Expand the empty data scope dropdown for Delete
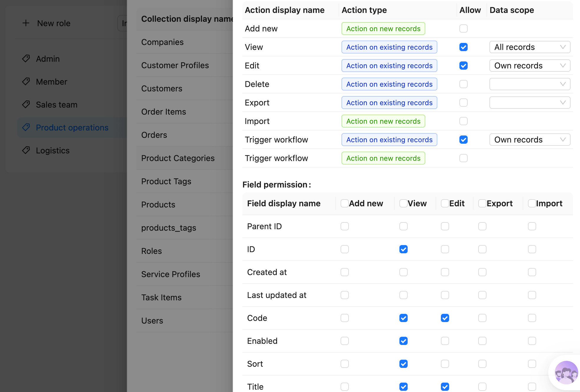The height and width of the screenshot is (392, 580). pos(529,84)
